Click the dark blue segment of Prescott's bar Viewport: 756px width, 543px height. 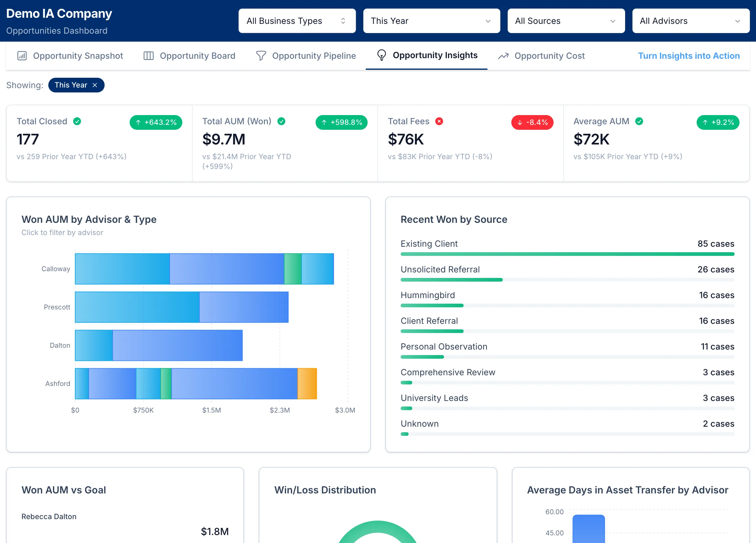[x=244, y=307]
